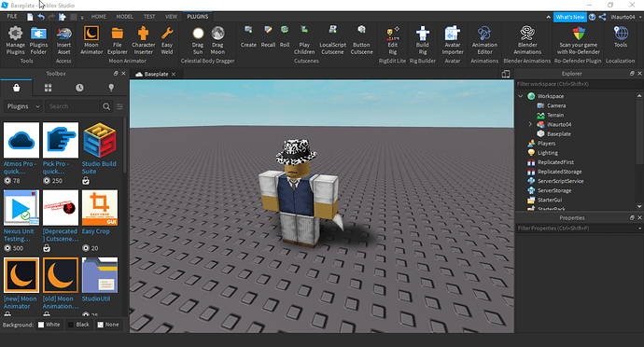Switch to the HOME tab
Screen dimensions: 644x347
click(99, 17)
